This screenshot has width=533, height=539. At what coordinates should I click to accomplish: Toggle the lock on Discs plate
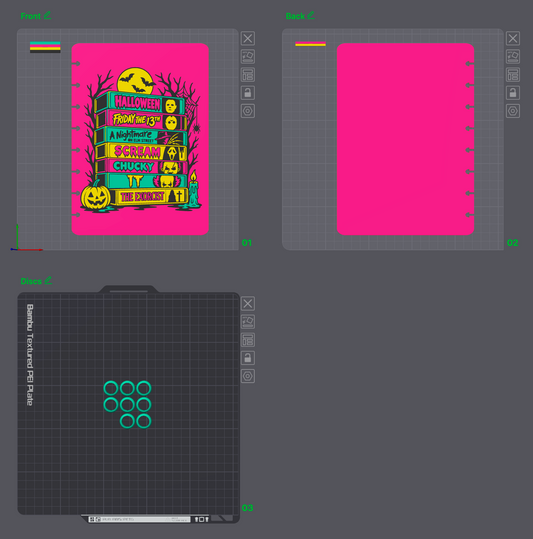(247, 358)
